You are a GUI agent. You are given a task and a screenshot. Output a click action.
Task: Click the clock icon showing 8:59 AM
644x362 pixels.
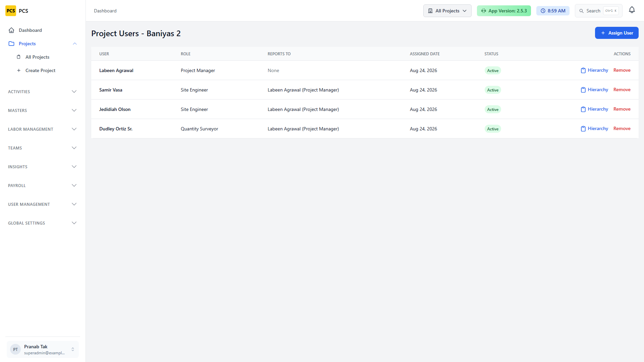pos(543,11)
